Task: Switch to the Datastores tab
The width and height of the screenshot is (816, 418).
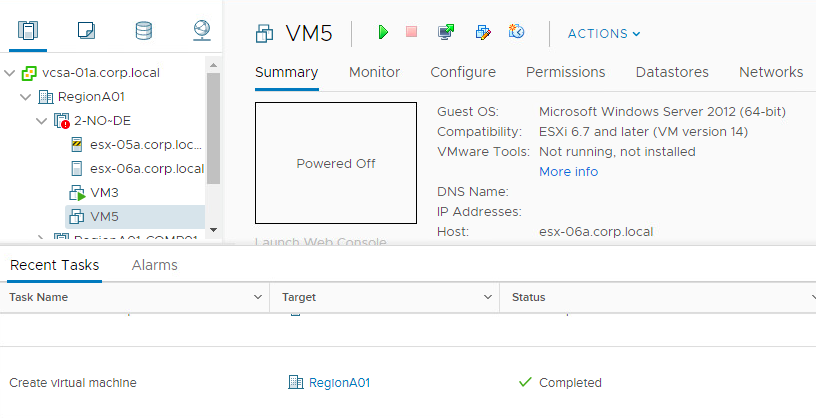Action: click(672, 72)
